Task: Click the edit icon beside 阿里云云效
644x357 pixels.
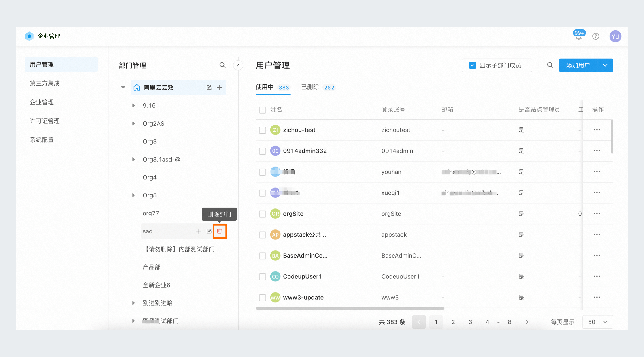Action: click(x=209, y=87)
